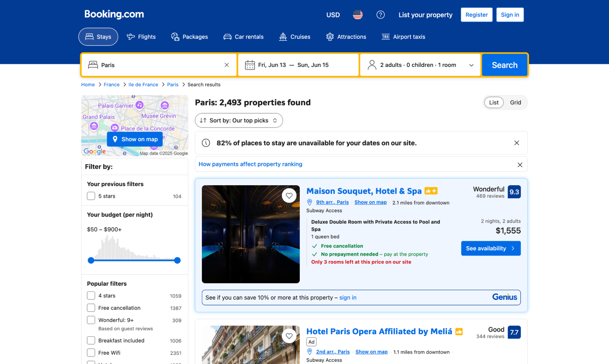The image size is (609, 364).
Task: Click the guest person icon in search bar
Action: [372, 65]
